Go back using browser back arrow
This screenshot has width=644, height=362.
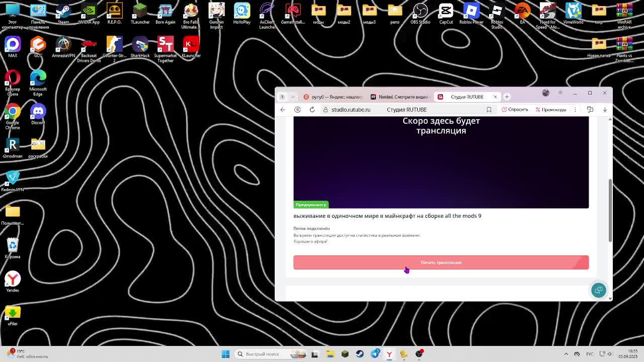click(x=283, y=110)
